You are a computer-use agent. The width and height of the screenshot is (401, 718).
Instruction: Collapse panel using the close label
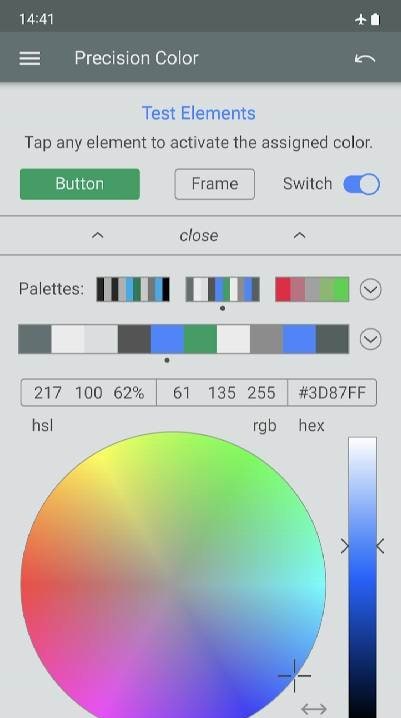click(x=199, y=235)
